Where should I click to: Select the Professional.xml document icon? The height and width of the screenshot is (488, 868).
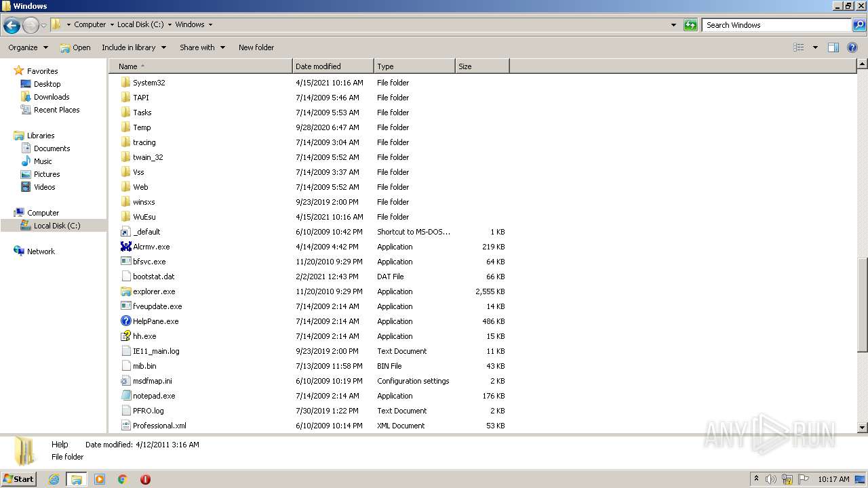coord(125,426)
